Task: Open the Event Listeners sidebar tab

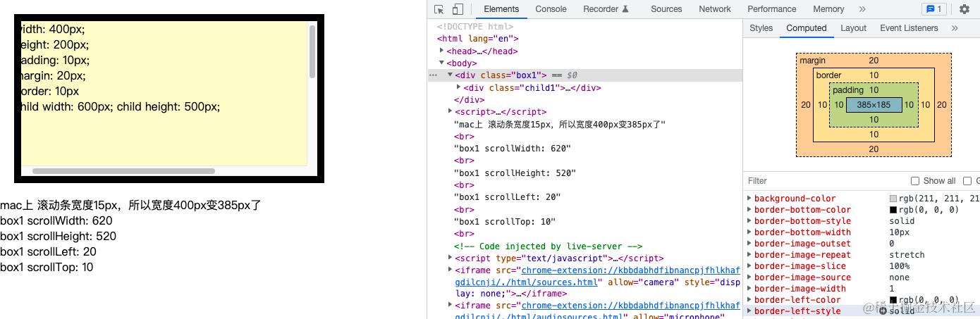Action: (909, 28)
